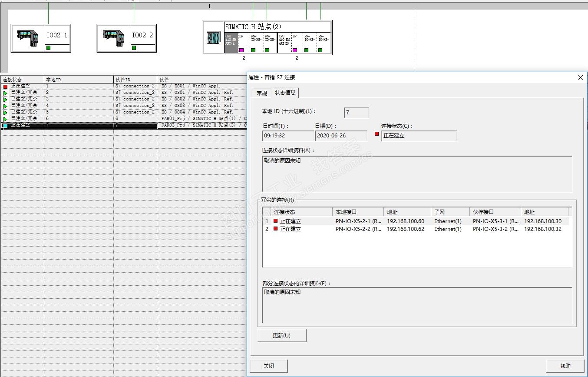Switch to the 常规 tab
This screenshot has width=588, height=377.
pyautogui.click(x=261, y=93)
